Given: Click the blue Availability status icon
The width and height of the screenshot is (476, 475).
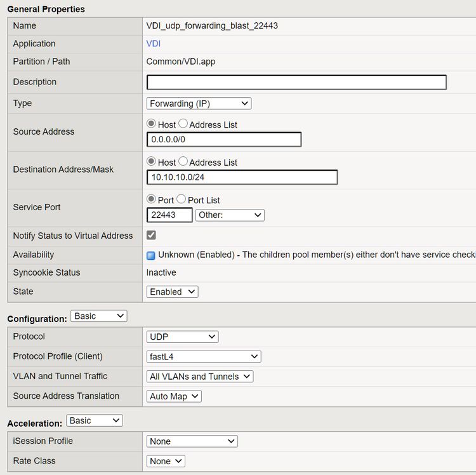Looking at the screenshot, I should point(151,255).
